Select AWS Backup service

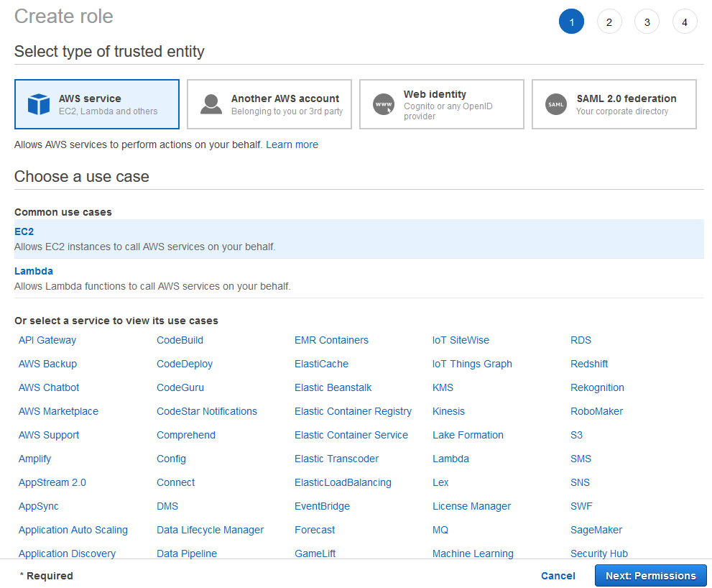(x=47, y=364)
